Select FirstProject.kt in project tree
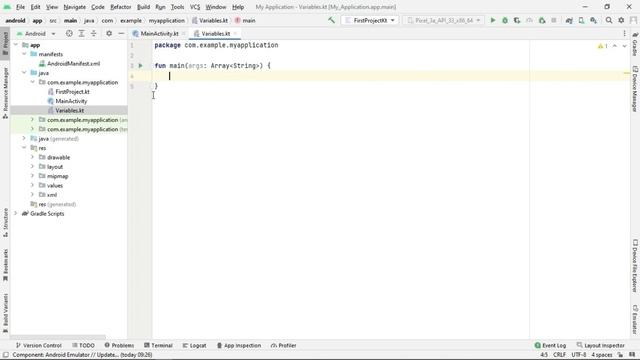640x360 pixels. coord(72,91)
